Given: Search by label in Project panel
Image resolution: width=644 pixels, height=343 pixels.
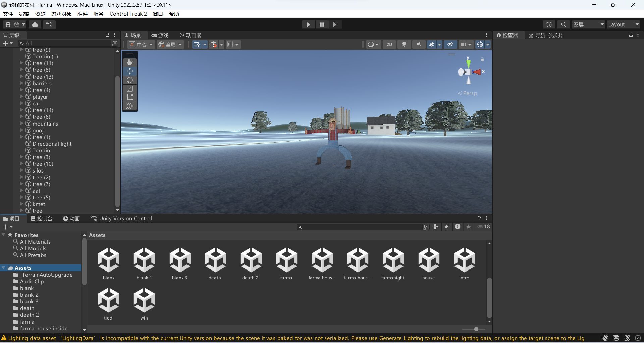Looking at the screenshot, I should click(446, 227).
